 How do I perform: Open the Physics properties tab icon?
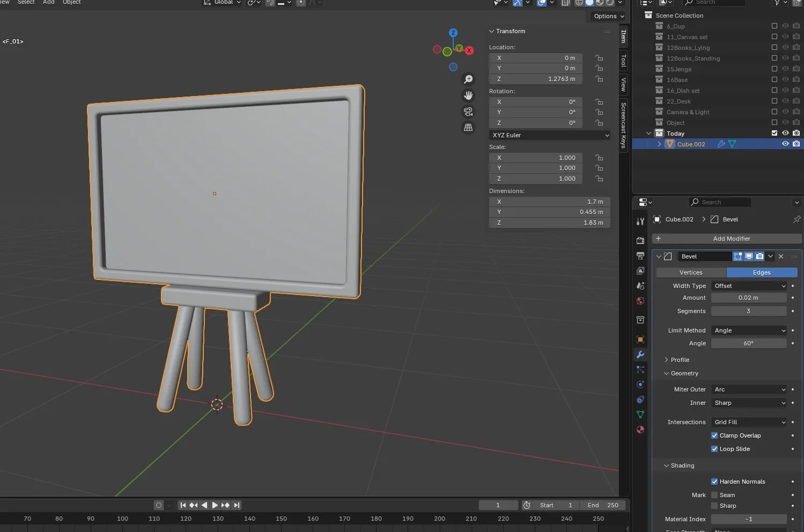[x=640, y=385]
